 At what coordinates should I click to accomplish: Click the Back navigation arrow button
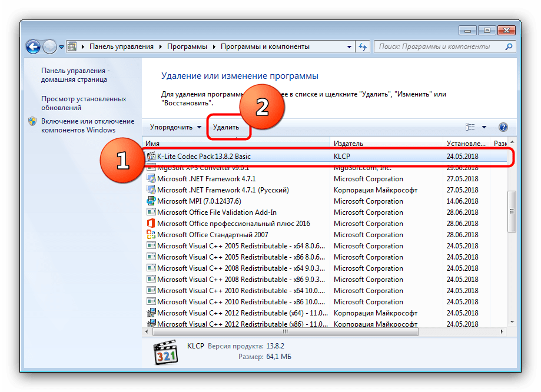(x=34, y=46)
